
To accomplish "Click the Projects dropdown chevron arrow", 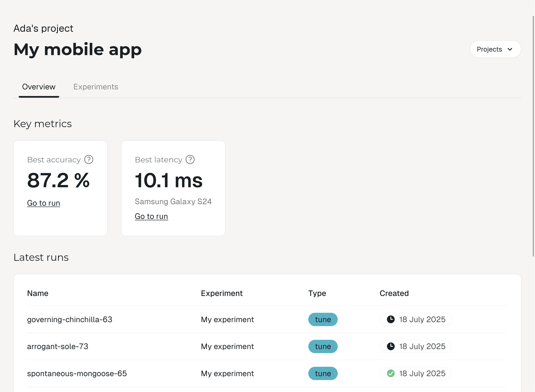I will pyautogui.click(x=510, y=49).
